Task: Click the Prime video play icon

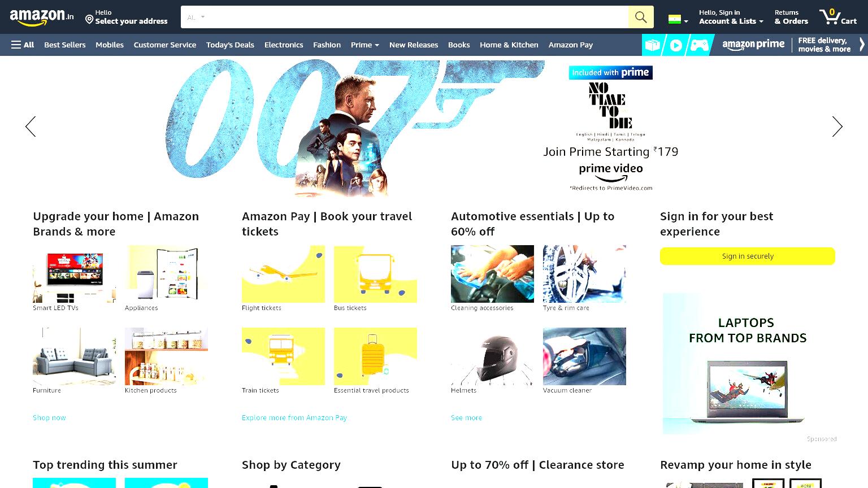Action: [676, 45]
